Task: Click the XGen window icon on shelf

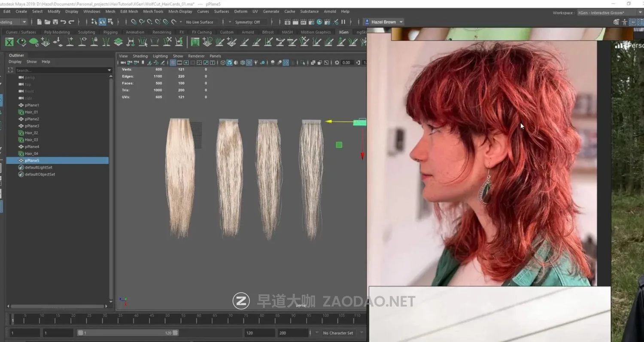Action: [x=9, y=42]
